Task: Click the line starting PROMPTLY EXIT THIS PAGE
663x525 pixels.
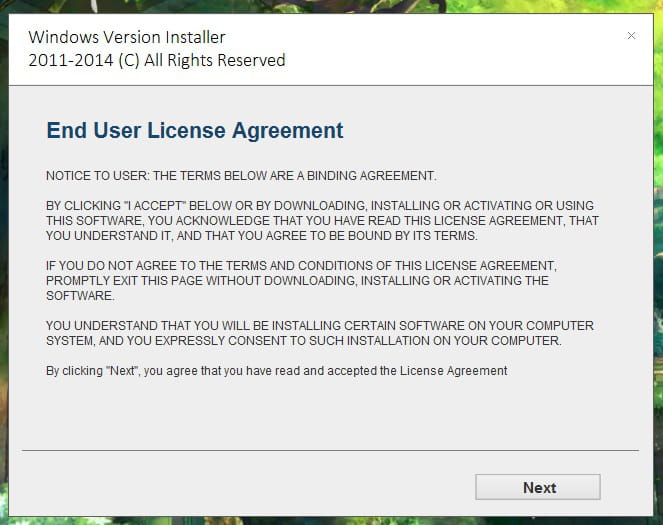Action: pos(297,281)
